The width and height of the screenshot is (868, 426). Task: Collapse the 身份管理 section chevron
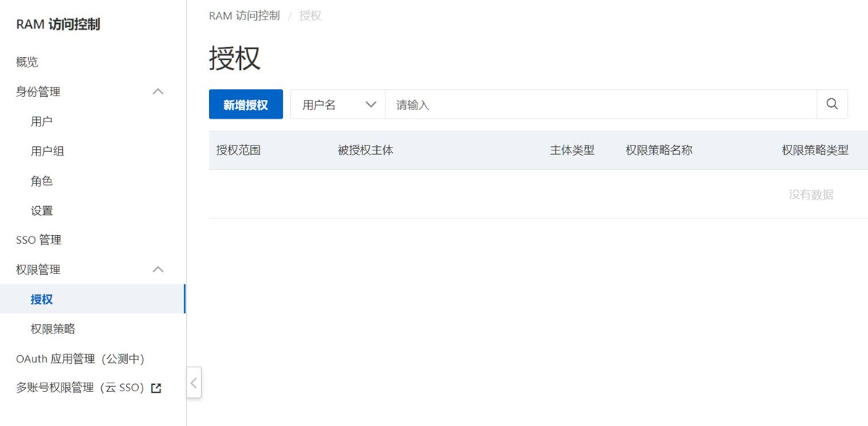[x=158, y=92]
